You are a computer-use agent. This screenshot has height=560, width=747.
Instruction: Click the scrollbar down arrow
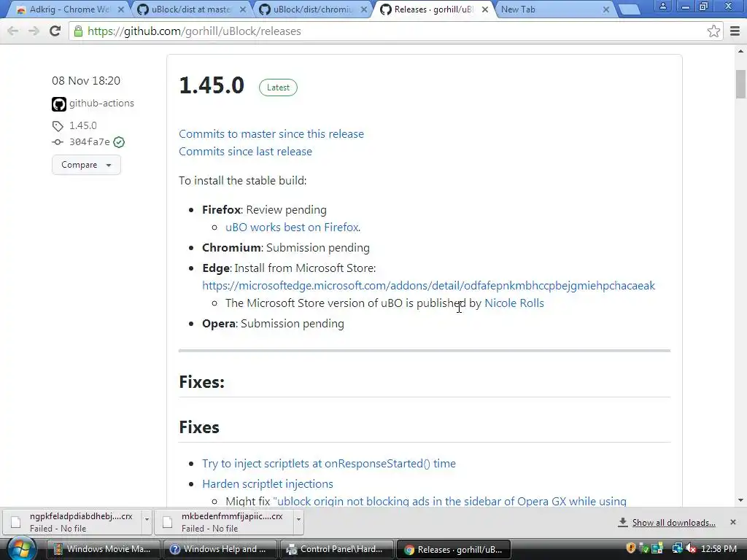click(x=740, y=500)
